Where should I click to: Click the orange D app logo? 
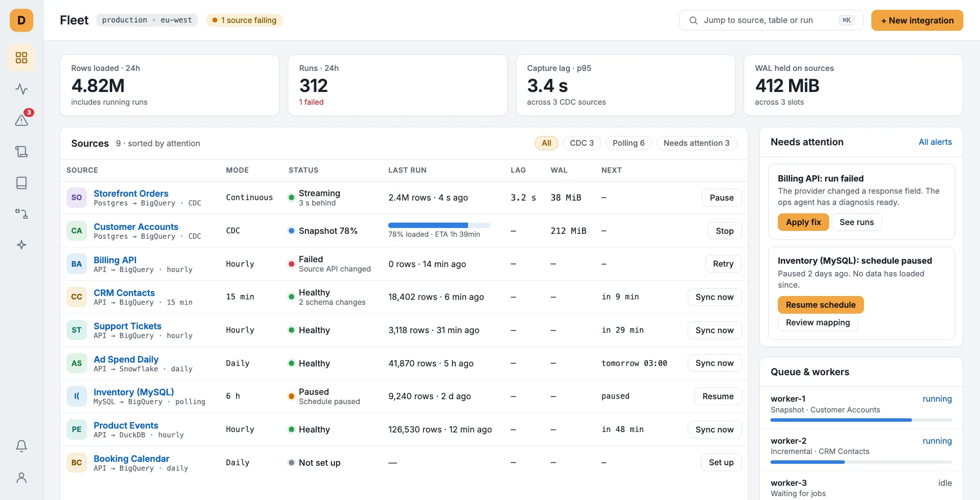[22, 20]
